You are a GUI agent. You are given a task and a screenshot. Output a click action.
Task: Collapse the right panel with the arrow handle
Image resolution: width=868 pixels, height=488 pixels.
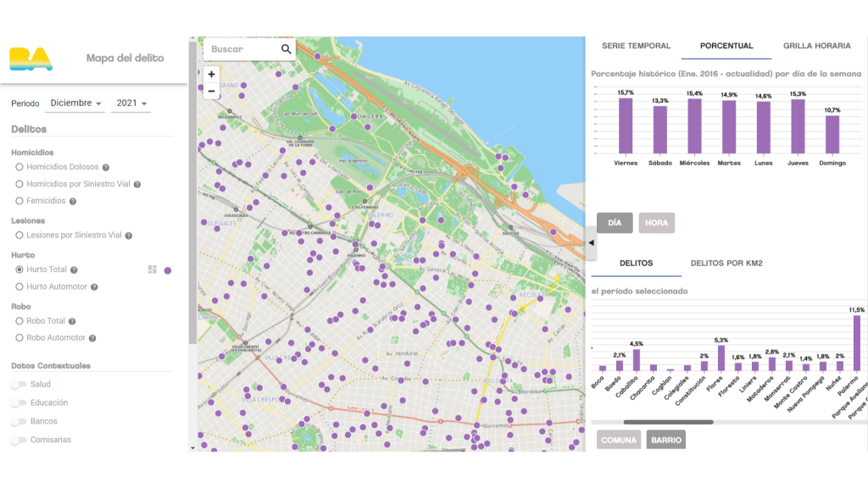pyautogui.click(x=591, y=243)
